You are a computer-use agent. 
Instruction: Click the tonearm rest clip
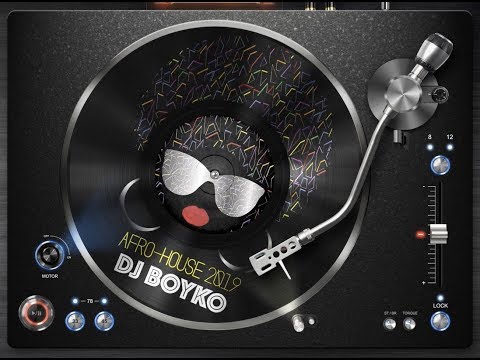click(400, 137)
